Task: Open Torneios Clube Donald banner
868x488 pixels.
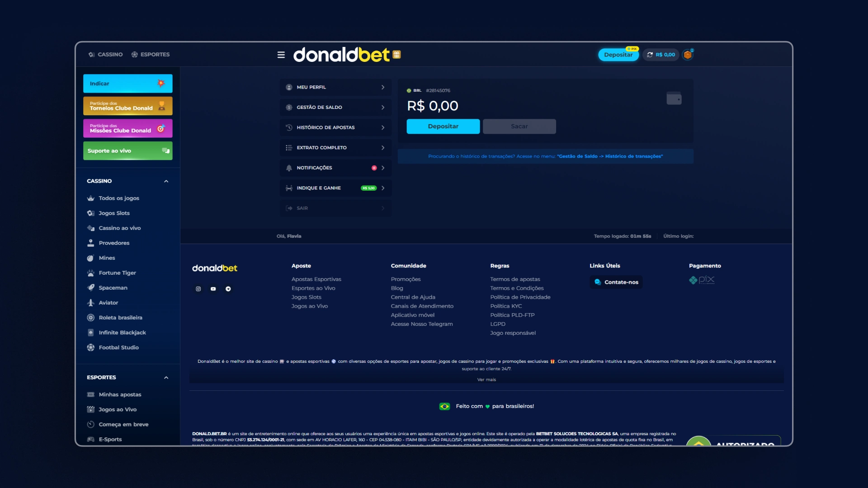Action: 128,106
